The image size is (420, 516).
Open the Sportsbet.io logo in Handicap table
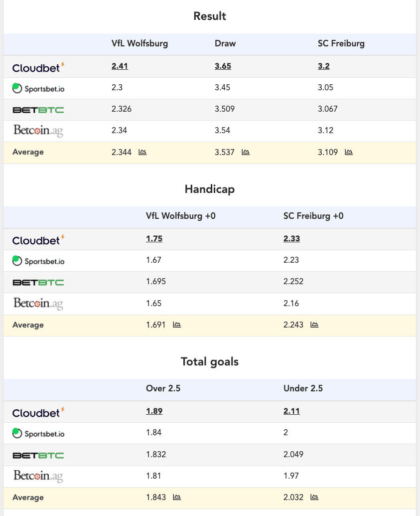click(38, 260)
